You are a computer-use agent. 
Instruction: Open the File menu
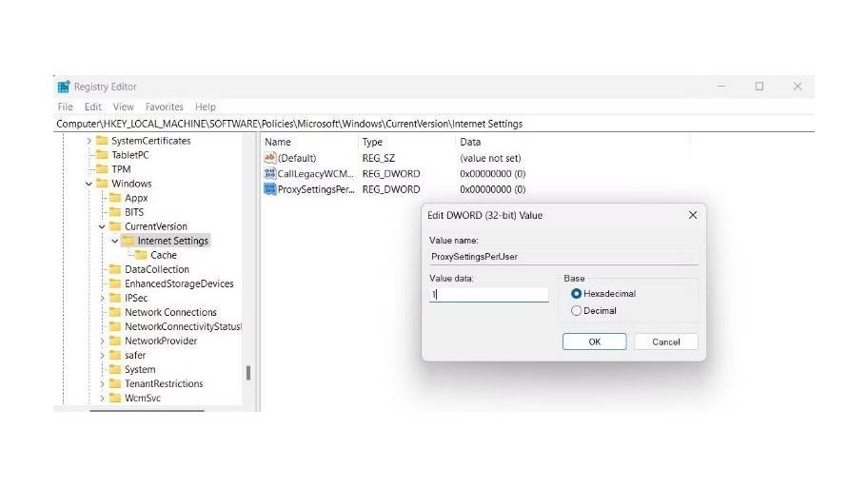(66, 107)
